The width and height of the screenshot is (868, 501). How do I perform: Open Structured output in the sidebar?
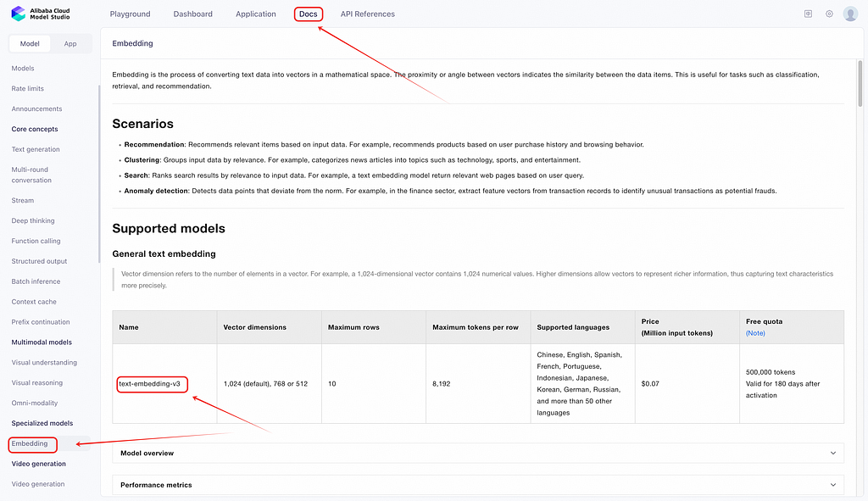[x=39, y=261]
